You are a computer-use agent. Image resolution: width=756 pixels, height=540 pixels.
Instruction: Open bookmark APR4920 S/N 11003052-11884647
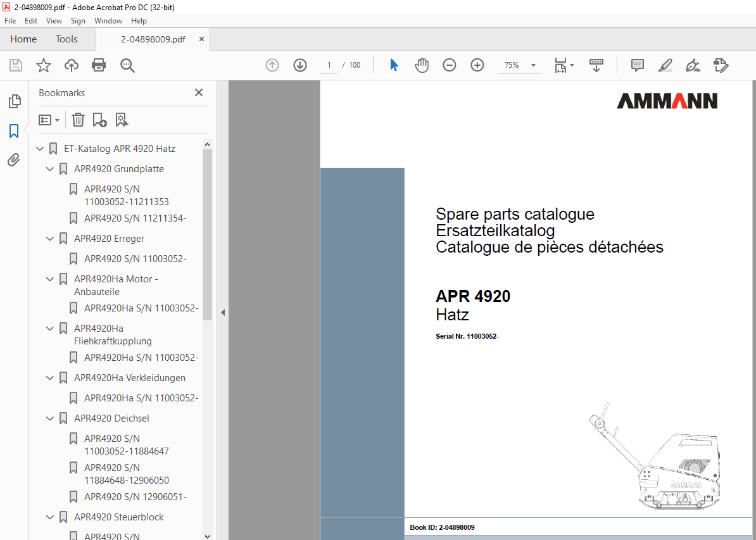coord(127,444)
